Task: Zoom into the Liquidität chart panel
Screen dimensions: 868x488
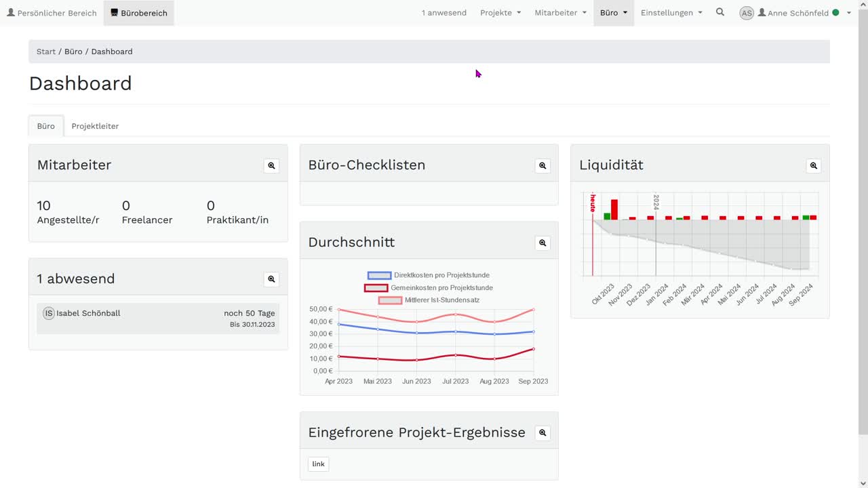Action: pyautogui.click(x=814, y=165)
